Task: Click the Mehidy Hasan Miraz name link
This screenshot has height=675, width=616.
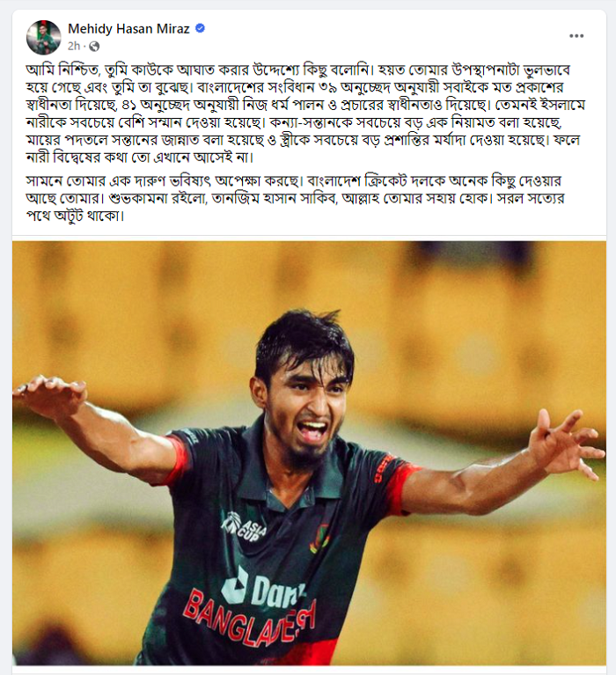Action: (128, 29)
